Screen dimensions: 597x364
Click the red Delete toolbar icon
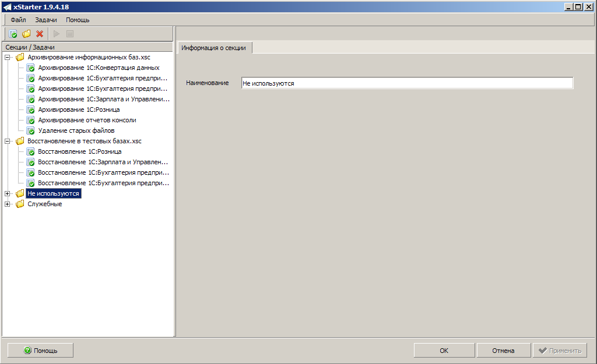40,34
